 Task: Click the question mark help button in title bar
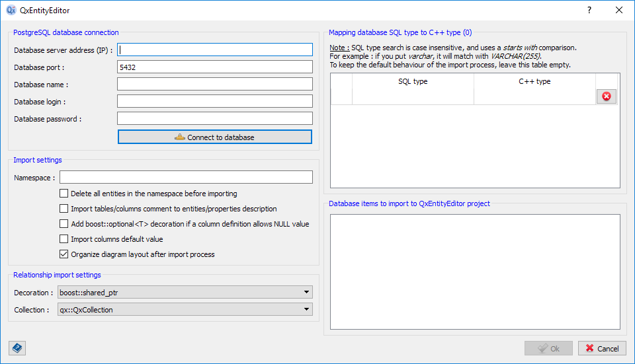[x=589, y=11]
